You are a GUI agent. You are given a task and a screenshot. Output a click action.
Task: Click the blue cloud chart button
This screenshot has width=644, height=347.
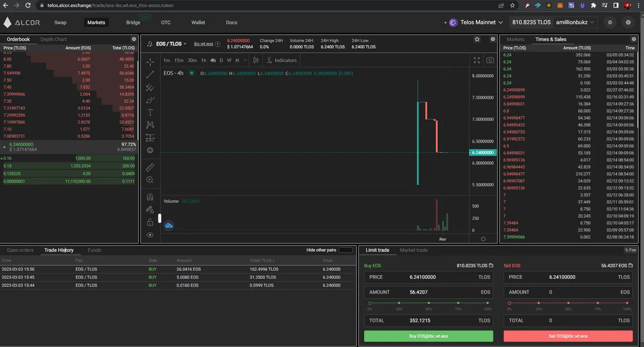coord(169,225)
